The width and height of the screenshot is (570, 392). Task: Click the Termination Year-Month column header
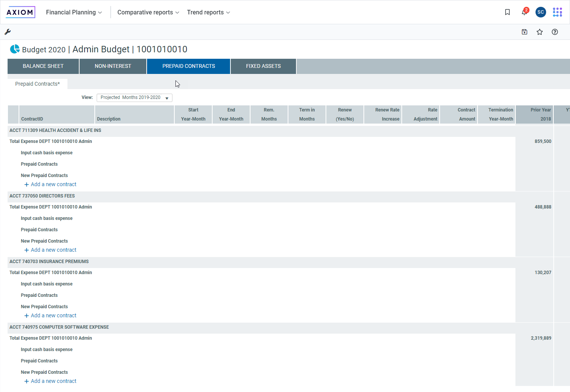coord(496,114)
